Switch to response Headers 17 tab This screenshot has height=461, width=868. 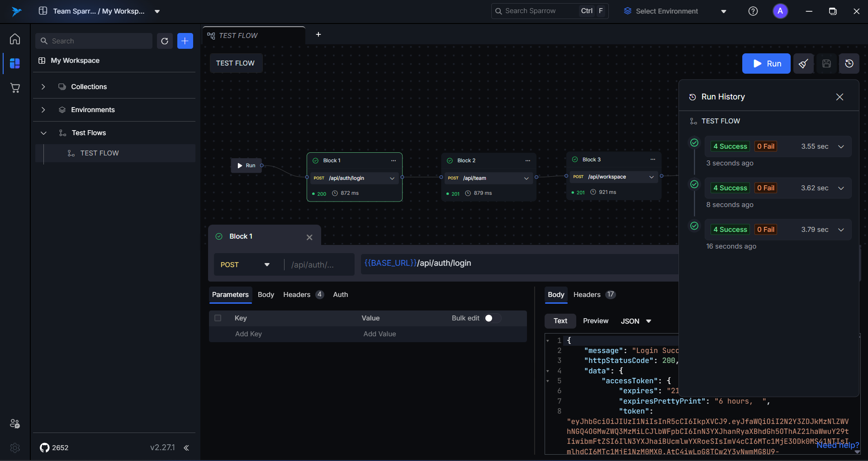594,295
